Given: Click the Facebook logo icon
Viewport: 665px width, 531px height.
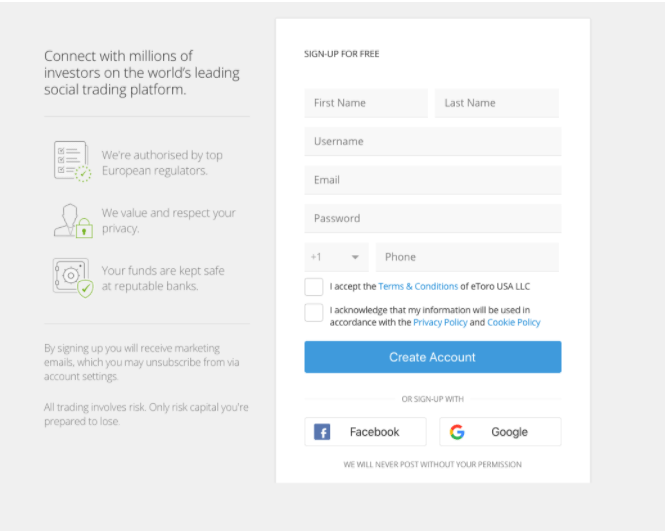Looking at the screenshot, I should tap(322, 432).
